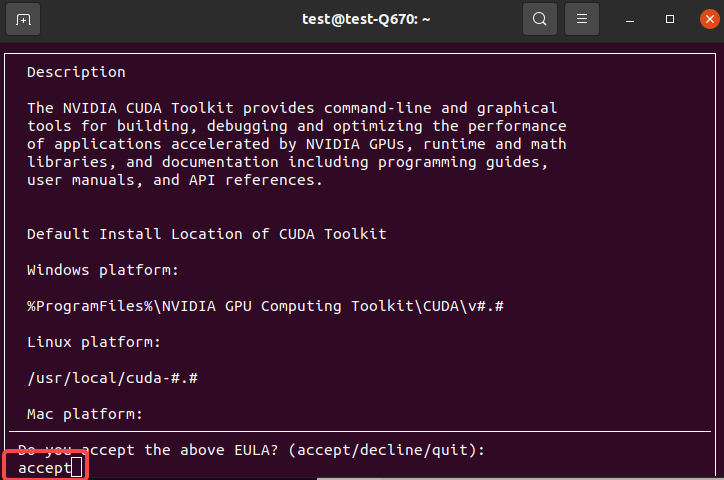This screenshot has height=480, width=724.
Task: Select the 'Default Install Location of CUDA Toolkit' line
Action: (x=206, y=234)
